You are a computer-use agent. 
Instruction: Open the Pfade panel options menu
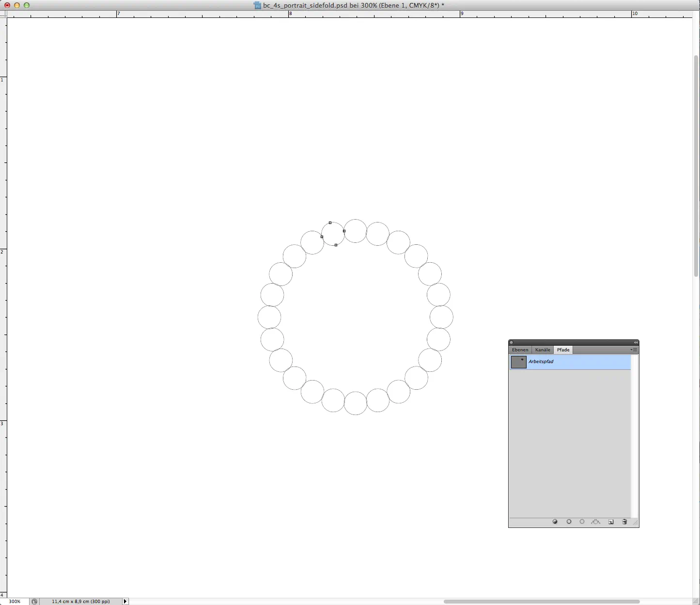634,350
